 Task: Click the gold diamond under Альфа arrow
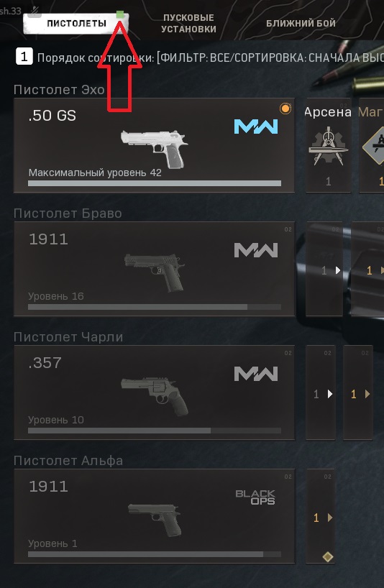(x=328, y=557)
